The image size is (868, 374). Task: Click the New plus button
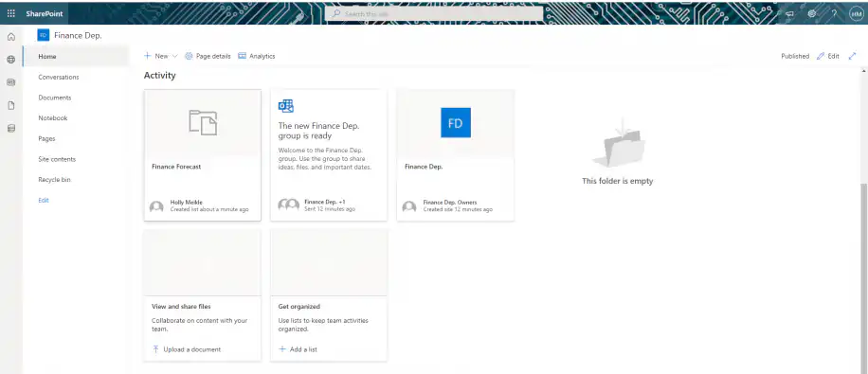click(156, 56)
